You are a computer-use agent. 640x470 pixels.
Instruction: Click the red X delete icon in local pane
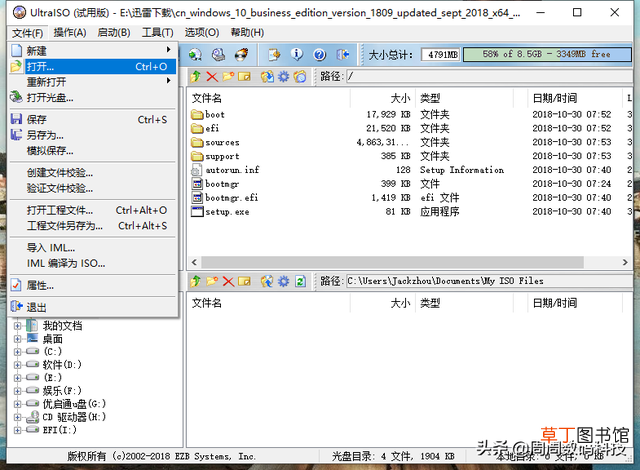click(228, 281)
